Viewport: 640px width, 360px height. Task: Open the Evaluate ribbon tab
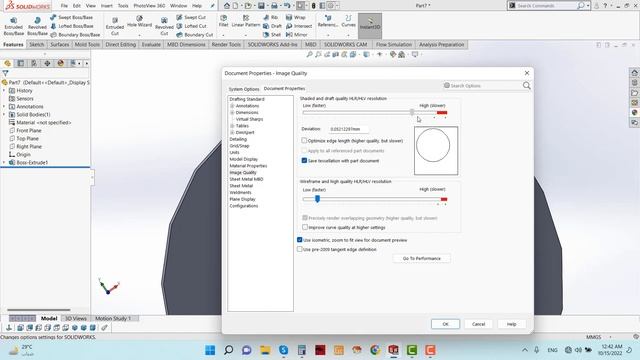151,44
